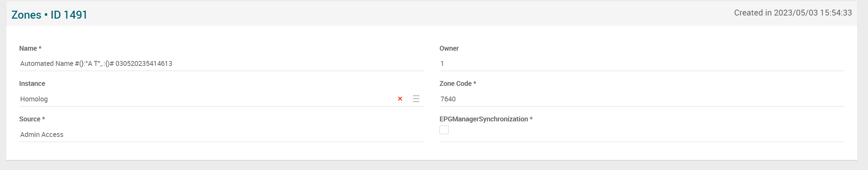Enable the EPGManagerSynchronization checkbox

(444, 130)
